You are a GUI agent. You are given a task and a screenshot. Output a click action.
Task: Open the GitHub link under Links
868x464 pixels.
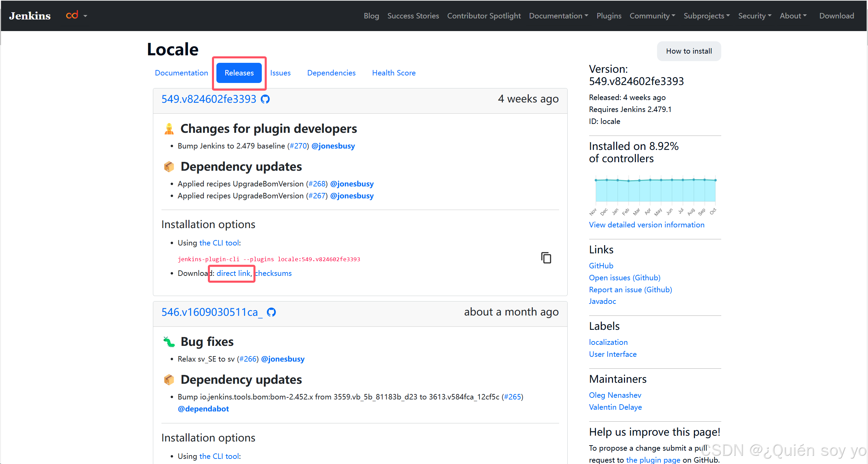coord(601,266)
